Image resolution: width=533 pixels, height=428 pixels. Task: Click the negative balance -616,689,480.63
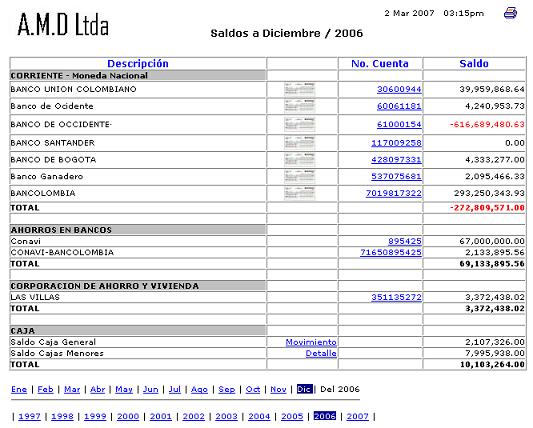[x=487, y=124]
